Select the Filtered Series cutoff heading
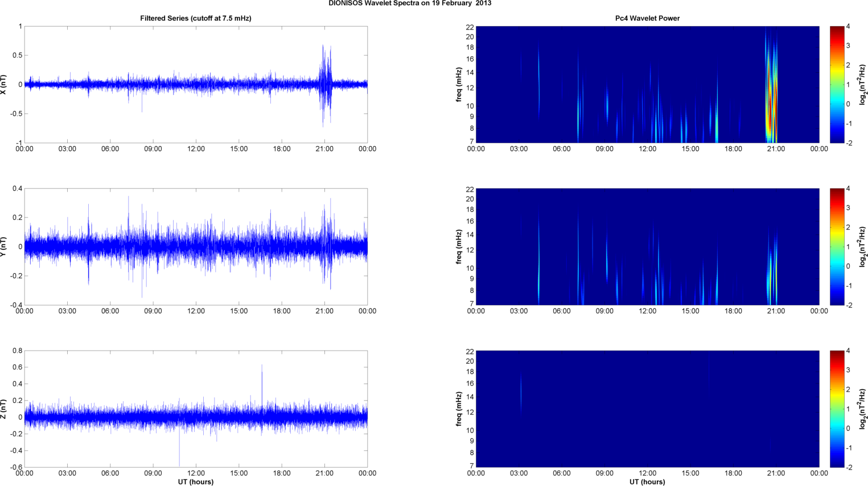Screen dimensions: 868x486 coord(195,18)
